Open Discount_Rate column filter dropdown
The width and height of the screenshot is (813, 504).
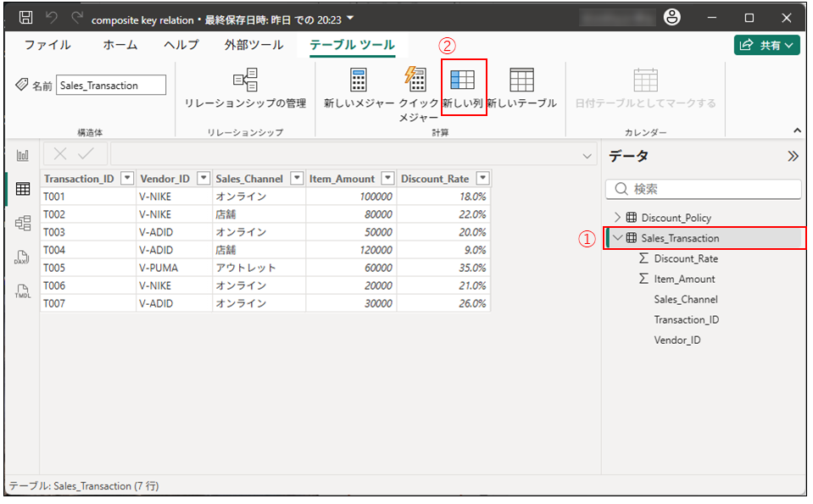tap(482, 179)
